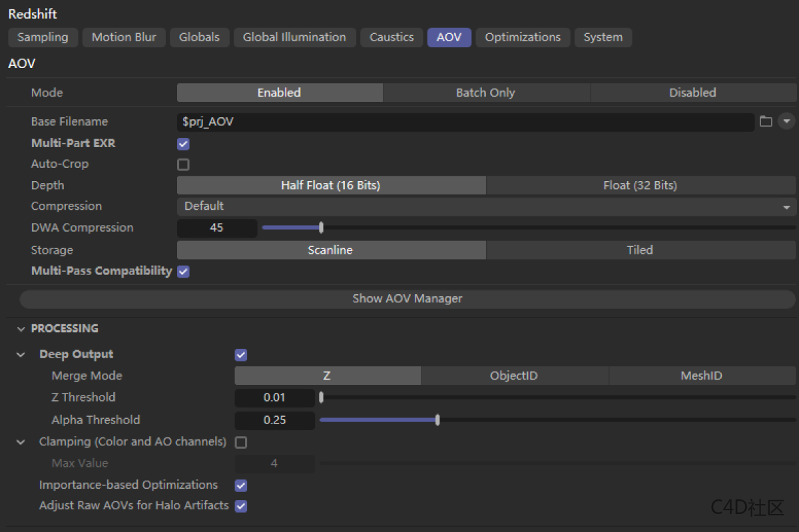Select Float (32 Bits) depth

coord(640,185)
